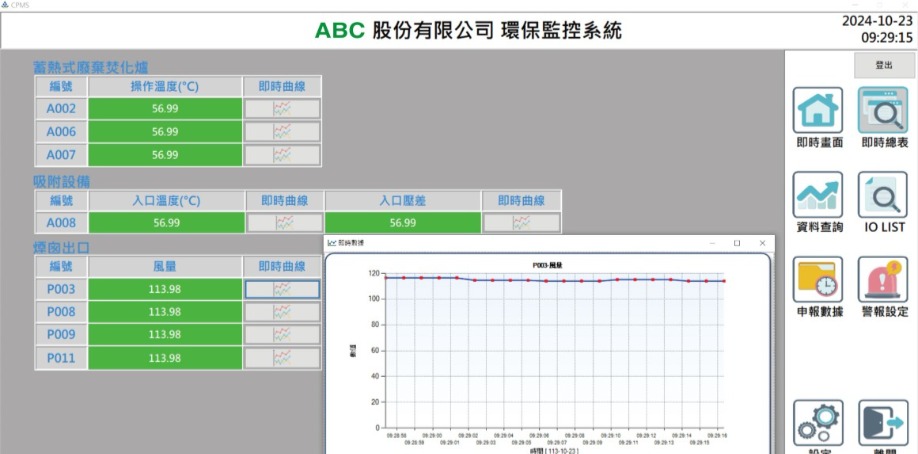Open real-time curve for P011
The width and height of the screenshot is (918, 454).
click(282, 357)
